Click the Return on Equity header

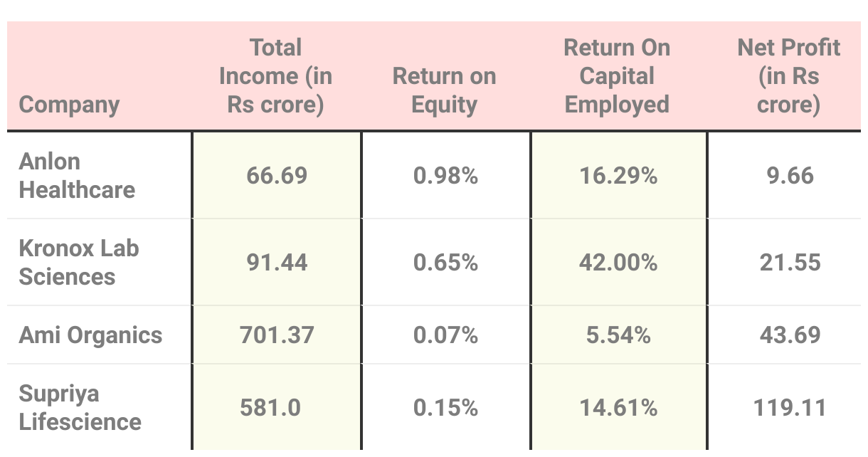(445, 90)
